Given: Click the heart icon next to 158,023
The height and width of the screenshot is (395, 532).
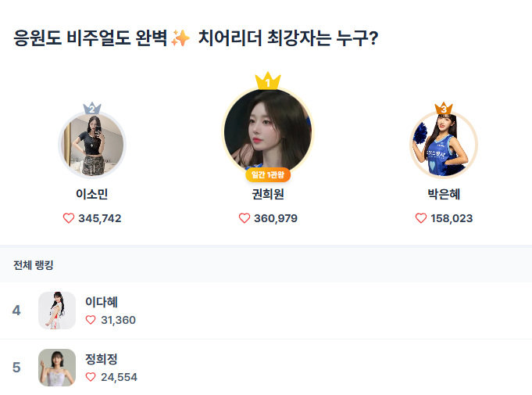Looking at the screenshot, I should [421, 218].
